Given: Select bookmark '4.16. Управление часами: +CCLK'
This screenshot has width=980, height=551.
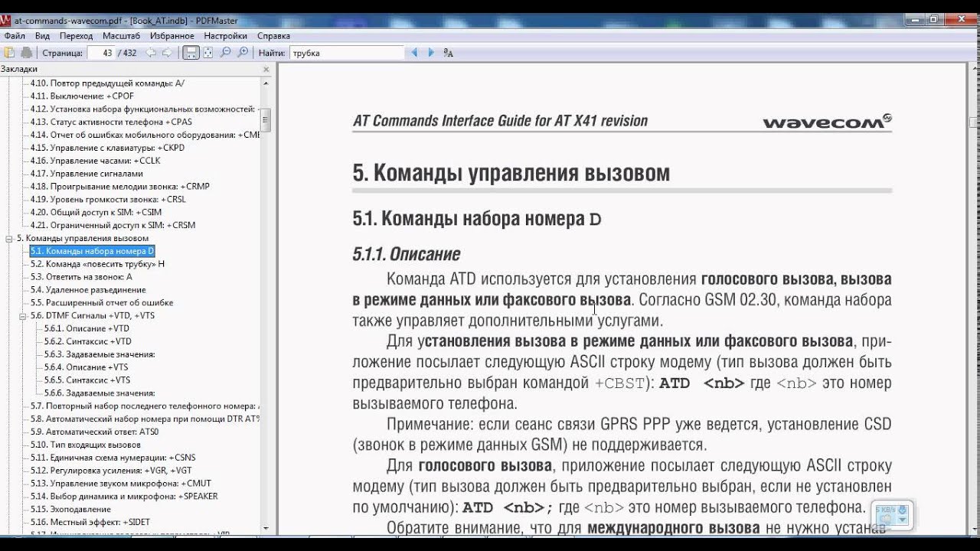Looking at the screenshot, I should click(x=96, y=161).
